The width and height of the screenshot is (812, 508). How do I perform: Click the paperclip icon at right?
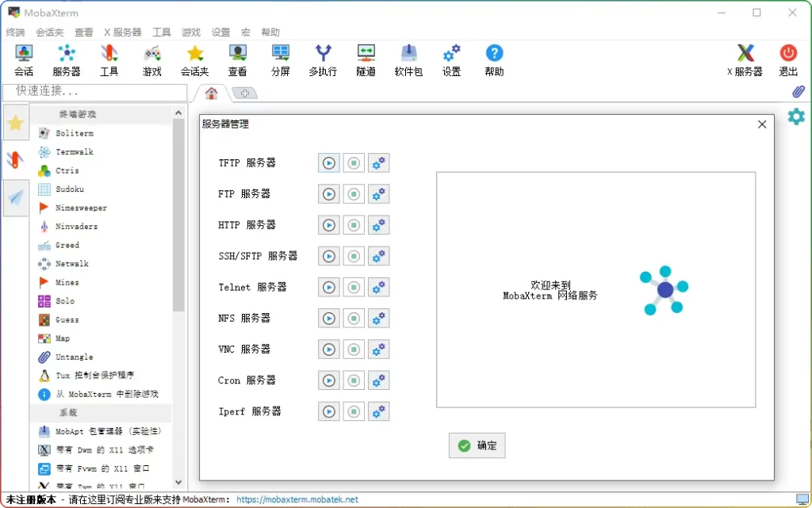(x=798, y=92)
